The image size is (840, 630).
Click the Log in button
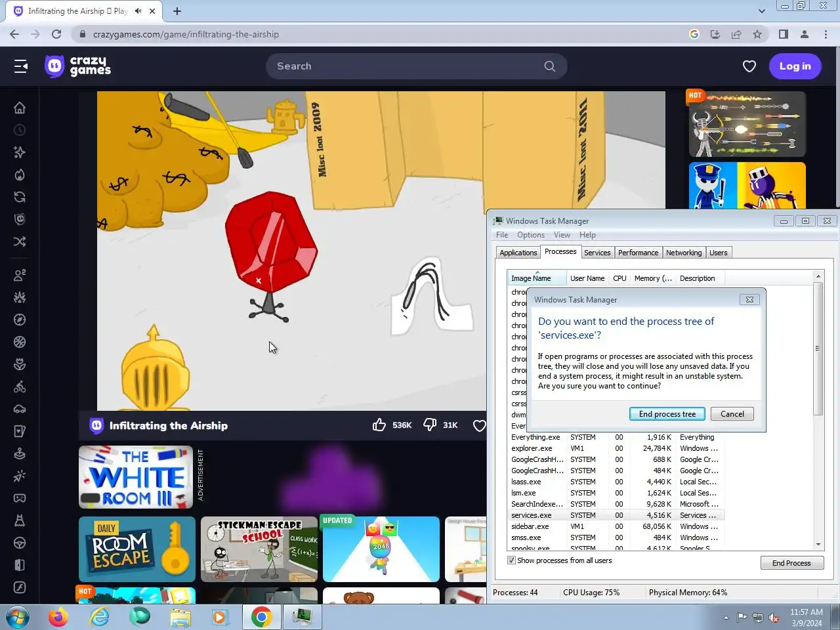[795, 66]
